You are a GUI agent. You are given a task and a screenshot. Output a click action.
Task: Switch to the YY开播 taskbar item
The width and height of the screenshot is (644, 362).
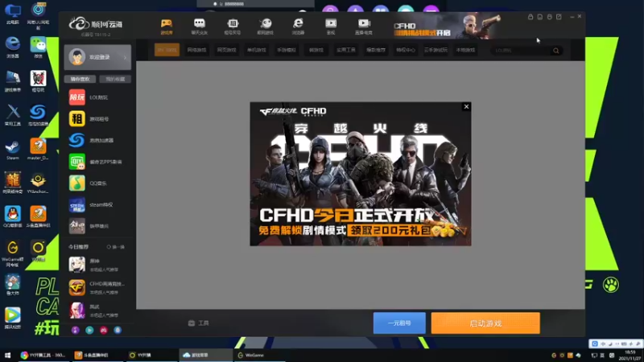[151, 355]
